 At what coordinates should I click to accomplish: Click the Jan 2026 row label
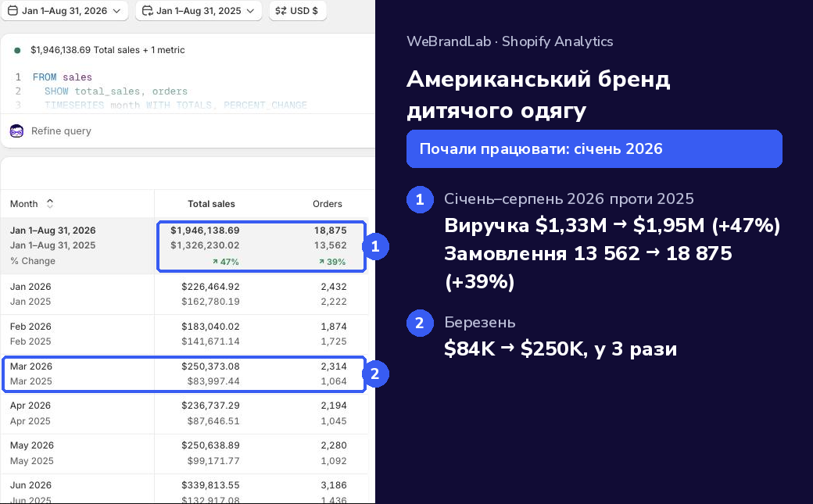pos(30,286)
